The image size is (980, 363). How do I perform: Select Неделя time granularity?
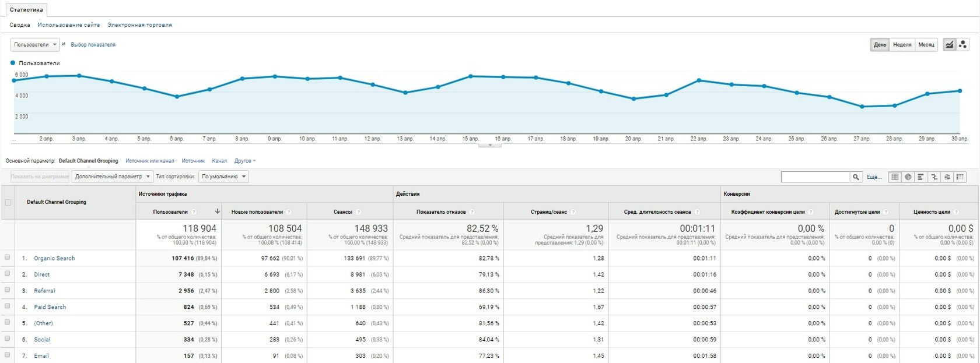click(902, 45)
